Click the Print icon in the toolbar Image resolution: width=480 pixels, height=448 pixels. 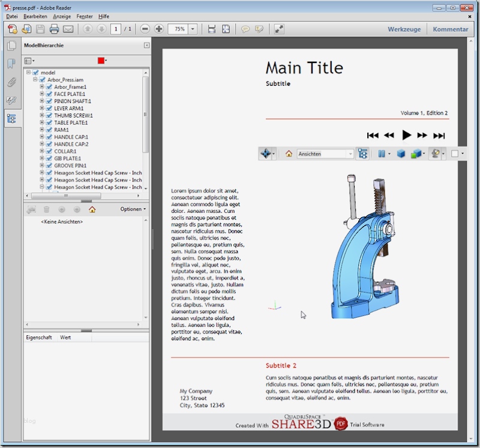pos(54,29)
